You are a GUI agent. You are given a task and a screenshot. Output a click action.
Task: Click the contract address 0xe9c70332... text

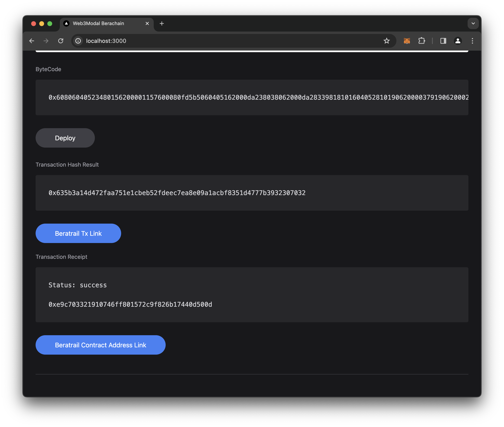[x=130, y=304]
